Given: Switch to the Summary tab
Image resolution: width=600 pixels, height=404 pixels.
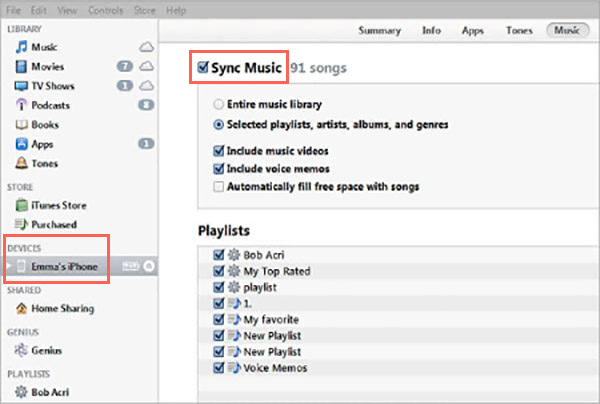Looking at the screenshot, I should [380, 31].
